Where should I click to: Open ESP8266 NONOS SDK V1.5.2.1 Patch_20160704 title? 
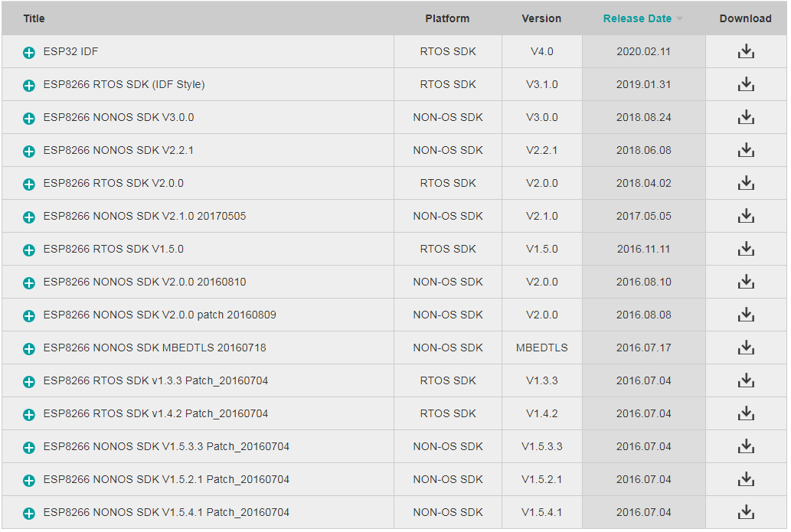coord(166,479)
